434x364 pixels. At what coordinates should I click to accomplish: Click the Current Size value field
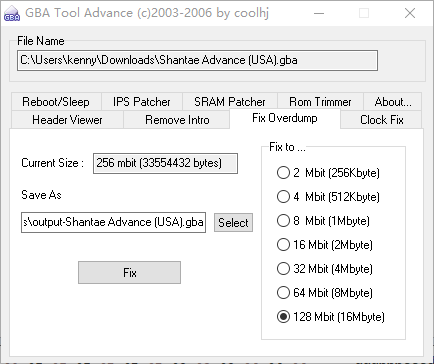coord(165,163)
